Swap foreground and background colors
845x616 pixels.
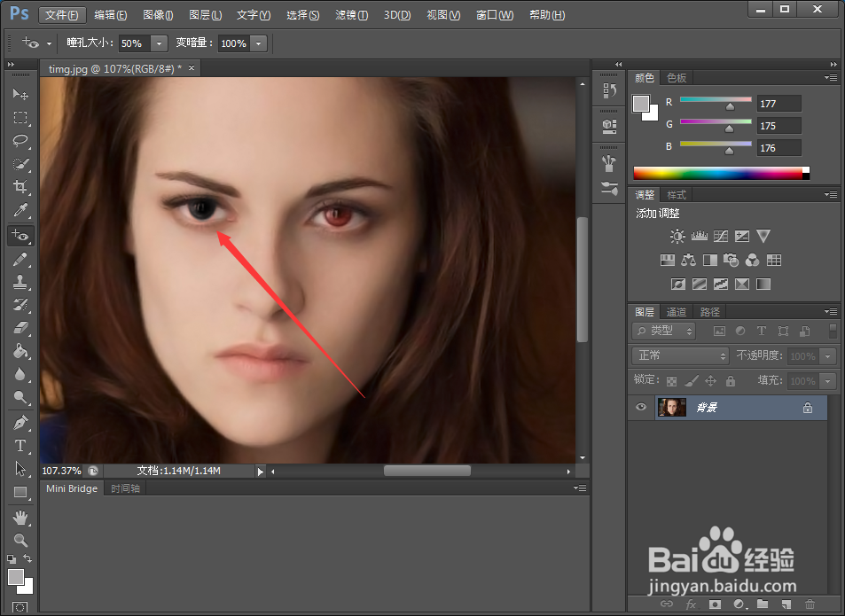click(x=27, y=558)
